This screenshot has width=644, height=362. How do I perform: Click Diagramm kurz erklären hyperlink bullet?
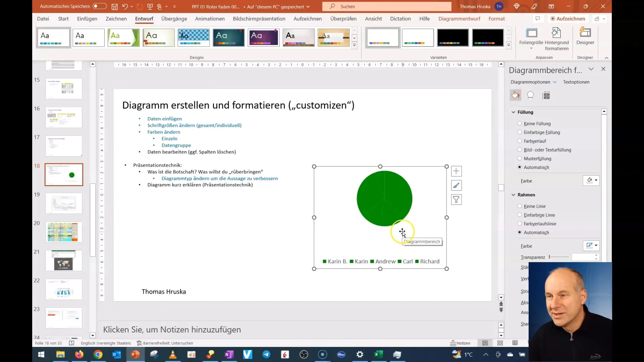point(200,185)
